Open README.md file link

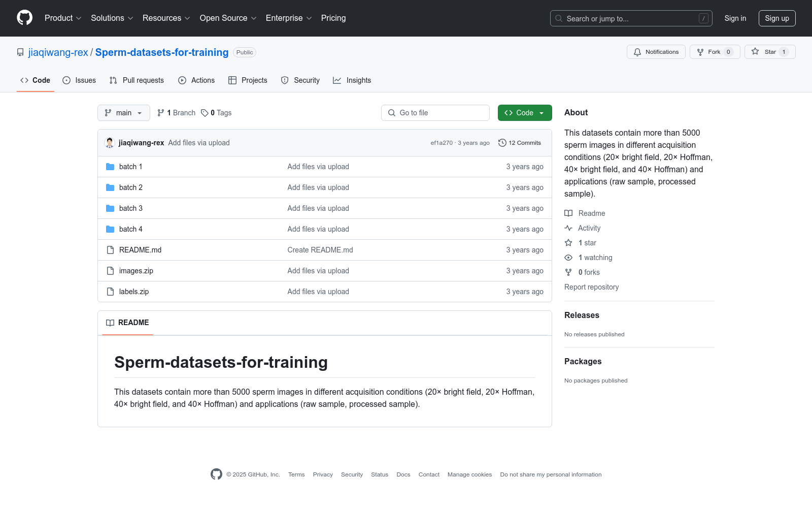[140, 250]
